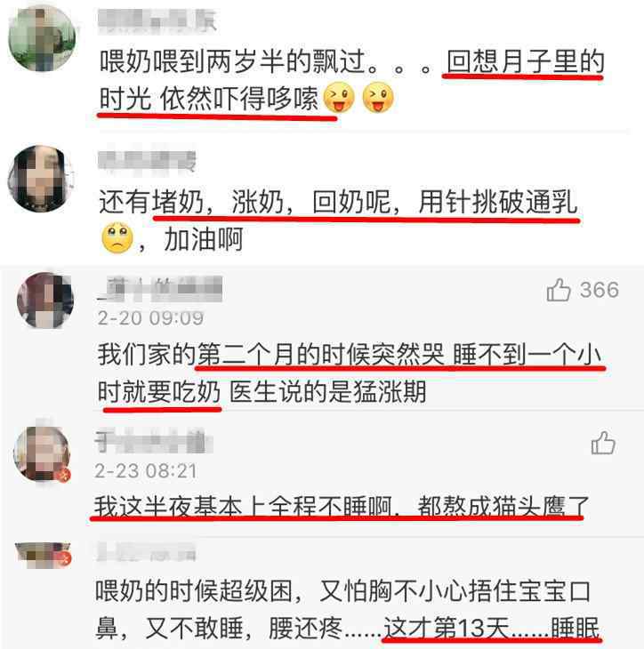Open the blurred username of the first commenter
Screen dimensions: 644x649
[157, 21]
